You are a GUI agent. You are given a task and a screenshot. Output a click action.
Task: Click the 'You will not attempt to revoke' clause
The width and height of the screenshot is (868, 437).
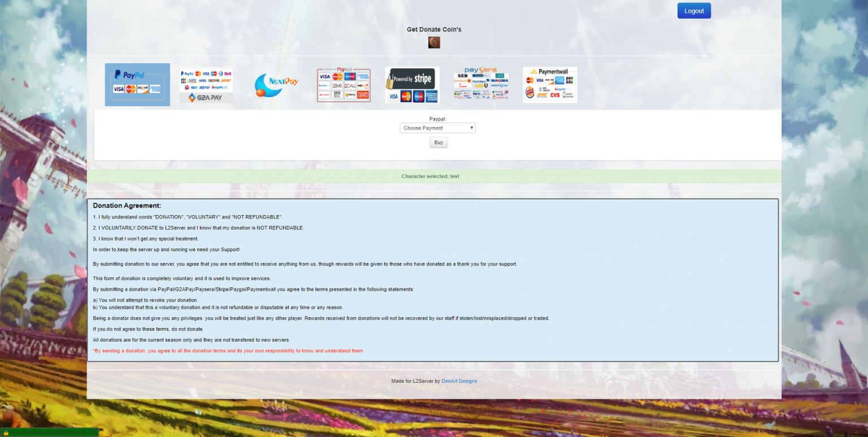point(145,300)
